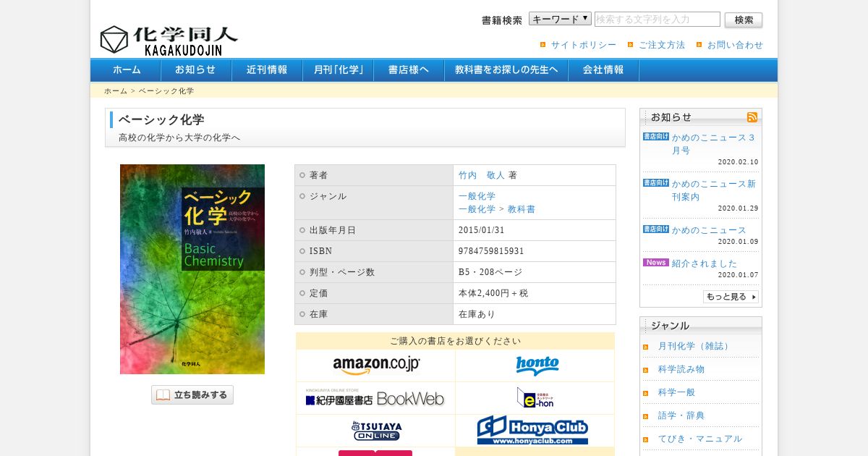Open the 2020.01.09 かめのこニュース item
The height and width of the screenshot is (456, 868).
tap(709, 230)
